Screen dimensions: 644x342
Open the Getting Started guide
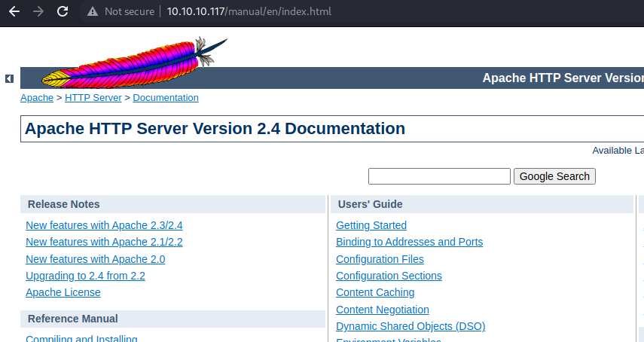tap(371, 225)
